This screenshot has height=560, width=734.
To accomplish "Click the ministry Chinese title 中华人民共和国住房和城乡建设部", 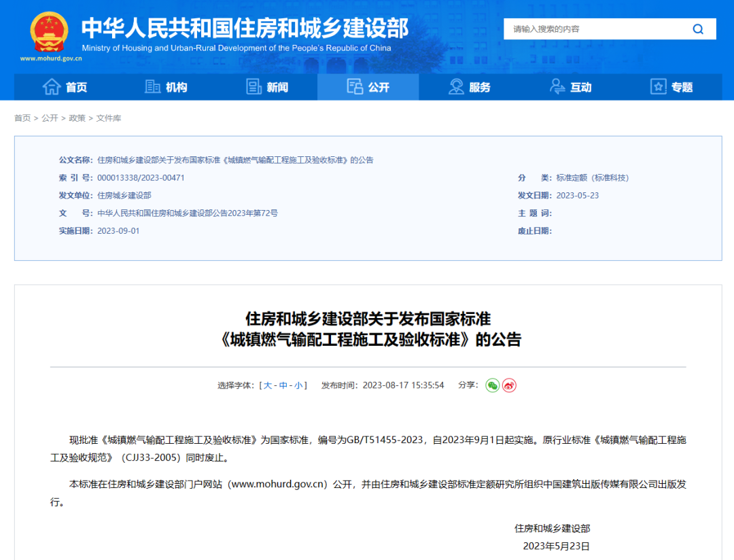I will click(245, 28).
